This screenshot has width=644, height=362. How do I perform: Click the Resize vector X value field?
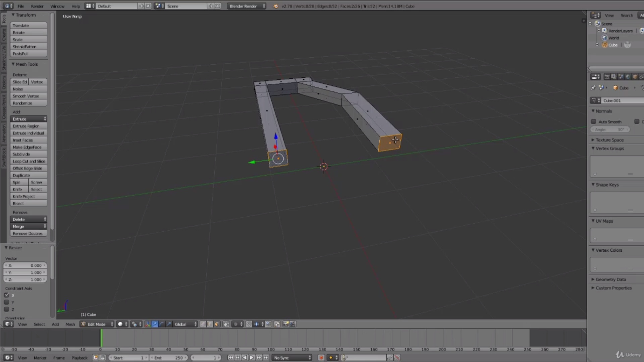(25, 265)
